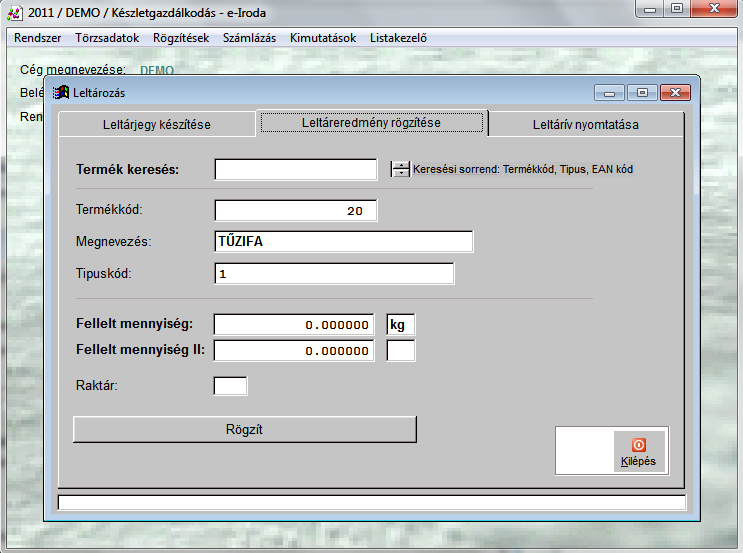Click the Leltározás dialog title icon
The height and width of the screenshot is (553, 743).
click(61, 93)
